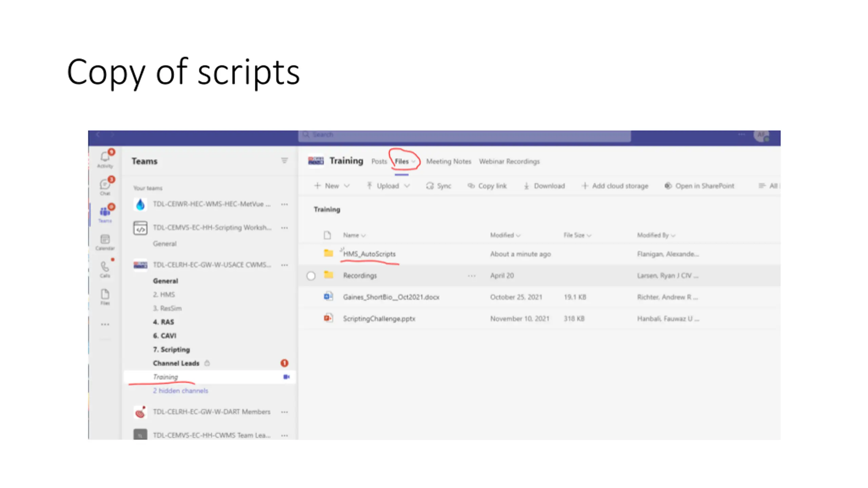Click Open in SharePoint
This screenshot has width=868, height=488.
pos(699,186)
